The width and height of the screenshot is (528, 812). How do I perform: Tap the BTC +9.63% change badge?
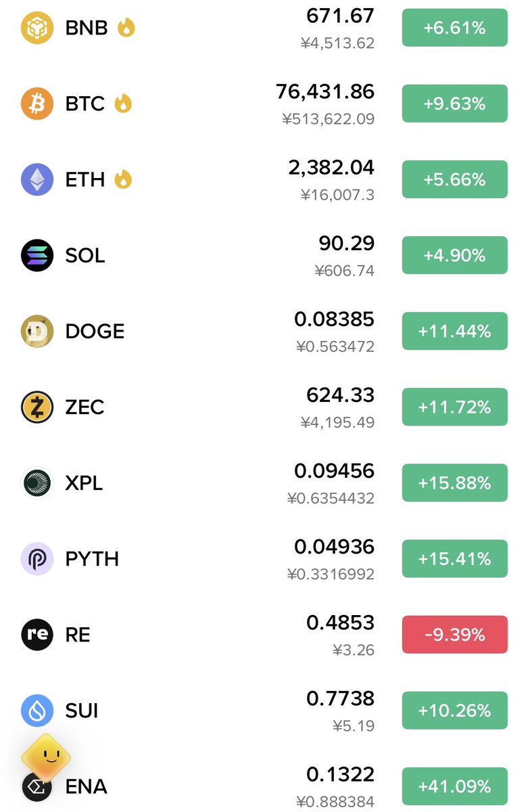[x=454, y=104]
